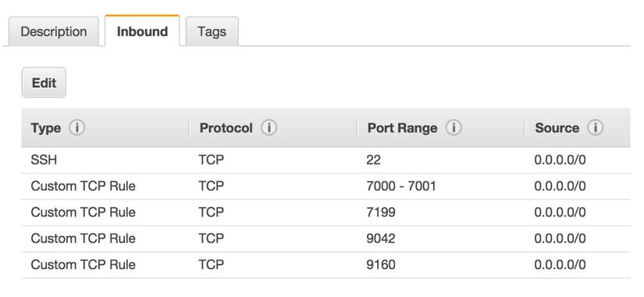Screen dimensions: 644x297
Task: Click info icon next to Protocol header
Action: [x=269, y=128]
